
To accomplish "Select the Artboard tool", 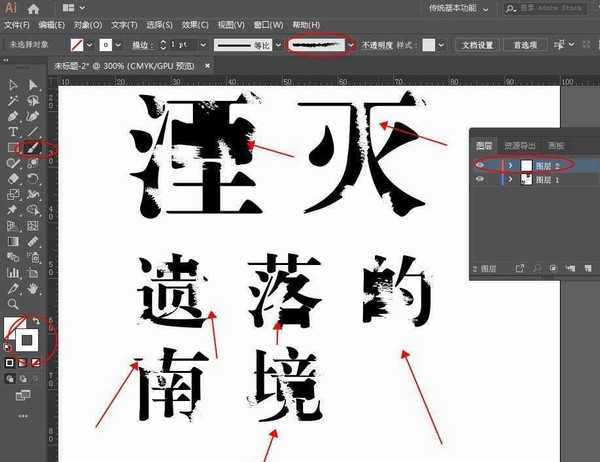I will (x=33, y=273).
